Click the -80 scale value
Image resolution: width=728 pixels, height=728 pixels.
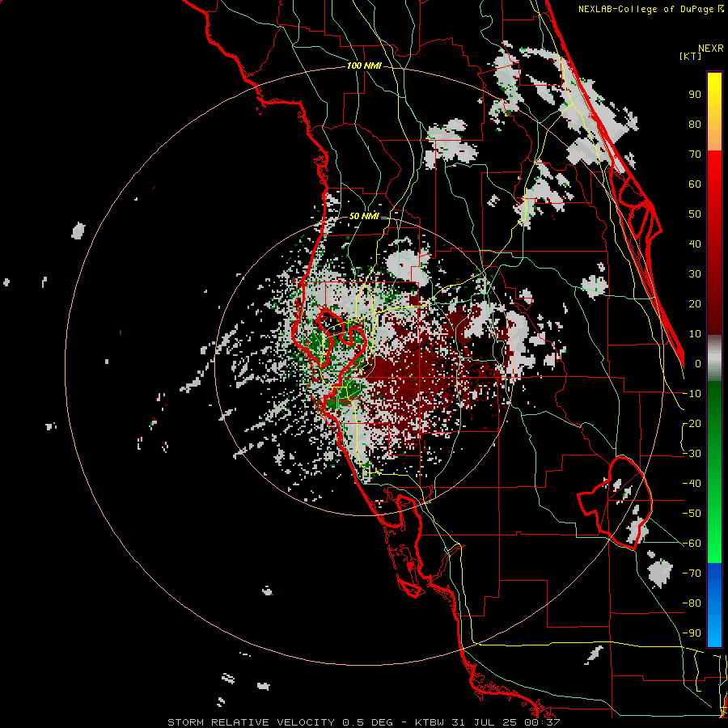pyautogui.click(x=692, y=603)
